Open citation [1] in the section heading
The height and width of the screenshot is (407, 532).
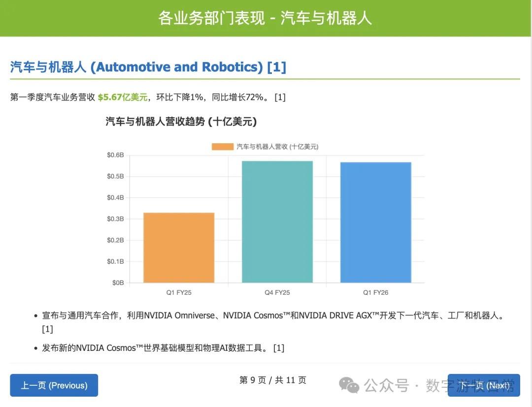point(276,67)
